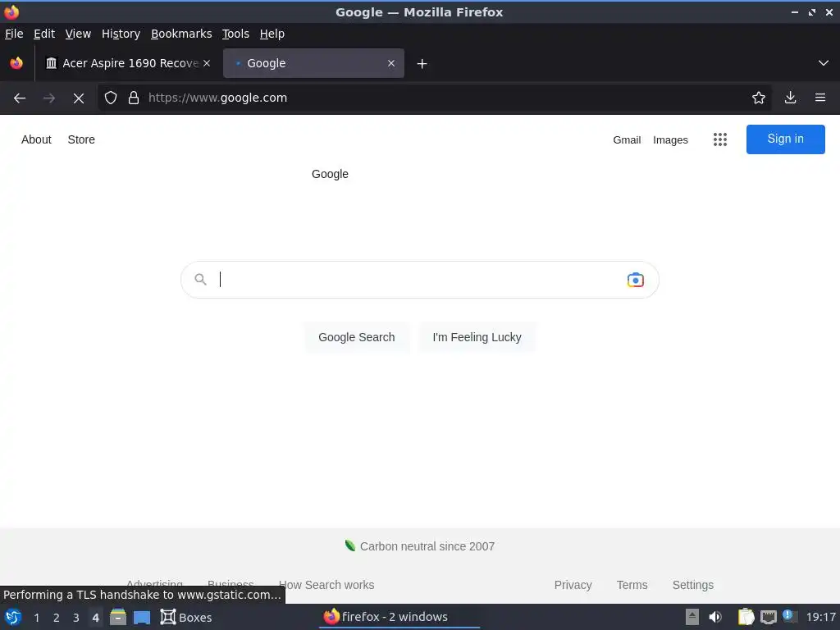Click the Sign in button

785,139
